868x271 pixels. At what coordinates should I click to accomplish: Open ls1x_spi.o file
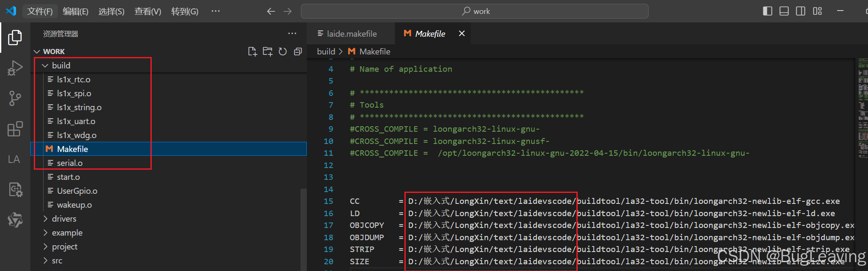[x=74, y=93]
